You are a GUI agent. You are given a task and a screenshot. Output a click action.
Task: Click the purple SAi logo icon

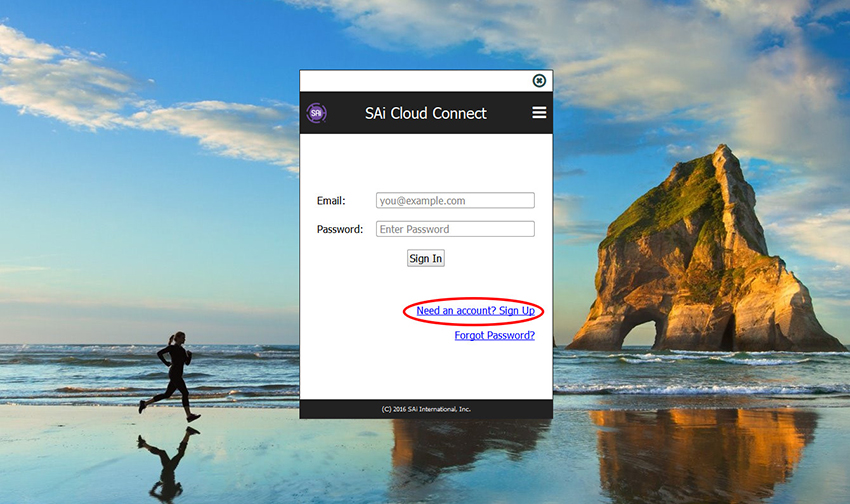[317, 113]
